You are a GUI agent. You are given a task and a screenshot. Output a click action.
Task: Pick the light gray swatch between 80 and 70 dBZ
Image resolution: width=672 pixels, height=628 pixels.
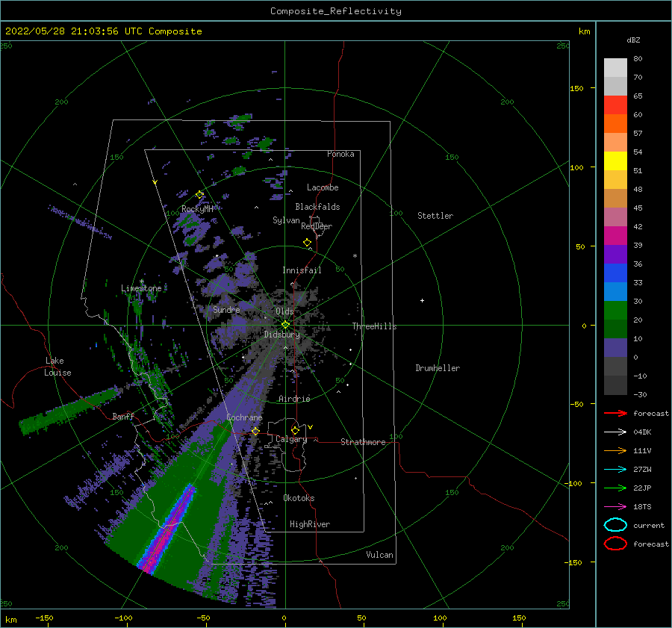[615, 68]
